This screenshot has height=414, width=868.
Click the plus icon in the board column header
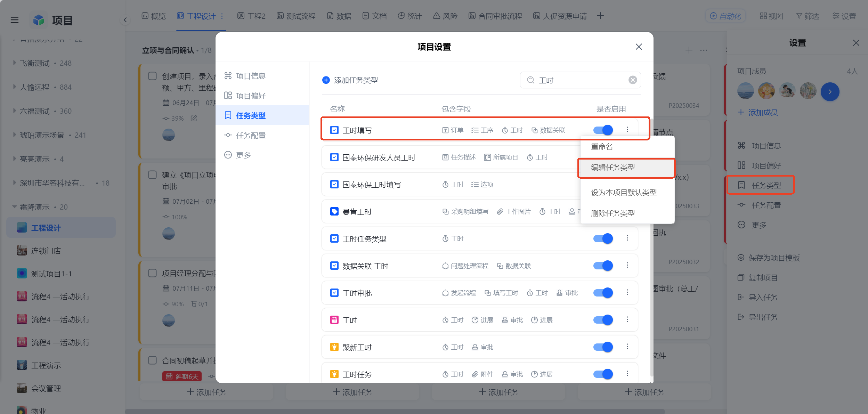pos(689,50)
